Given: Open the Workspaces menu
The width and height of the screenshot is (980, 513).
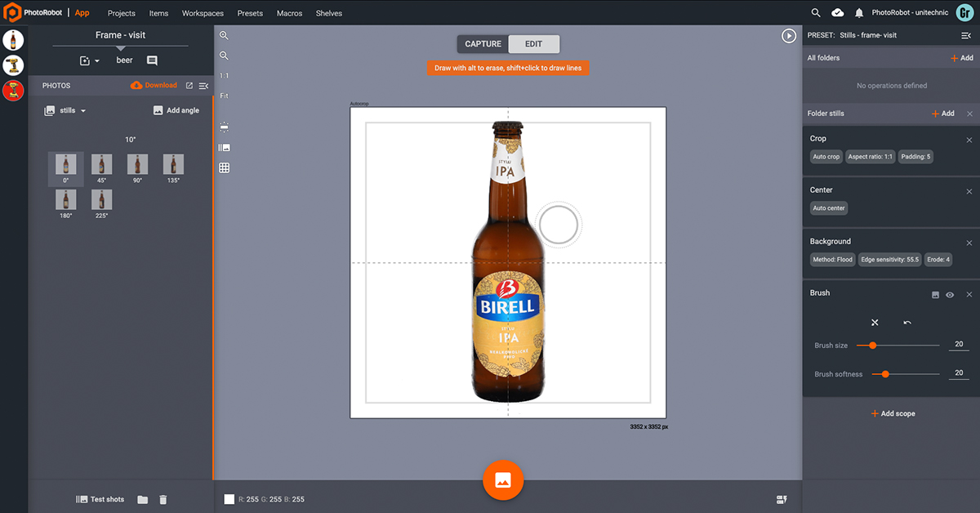Looking at the screenshot, I should (x=203, y=13).
